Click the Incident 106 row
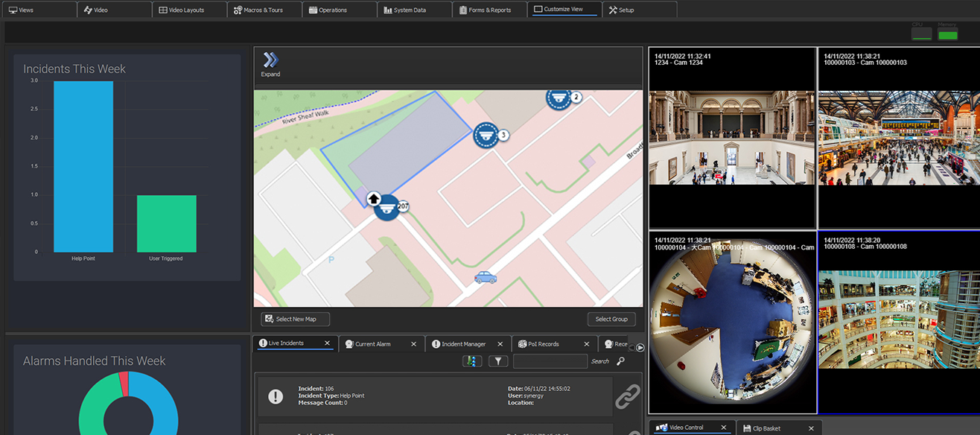The height and width of the screenshot is (435, 980). click(435, 396)
